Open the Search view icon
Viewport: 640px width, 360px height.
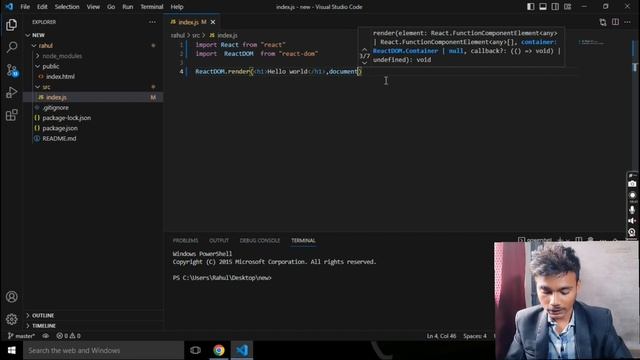point(11,47)
